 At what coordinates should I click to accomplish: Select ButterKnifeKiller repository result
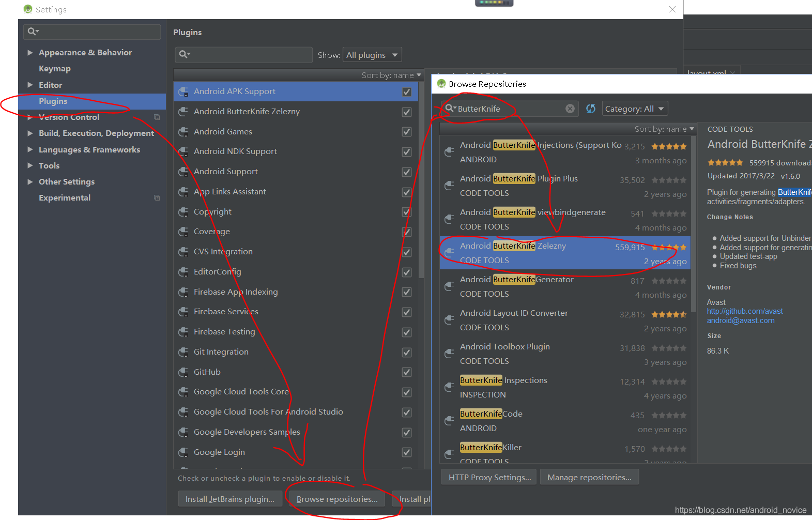pos(565,451)
